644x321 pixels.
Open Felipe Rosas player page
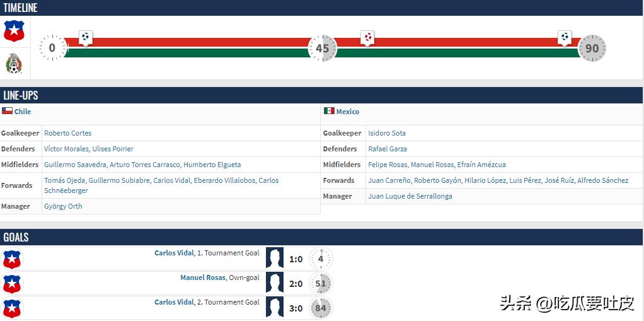[x=388, y=165]
